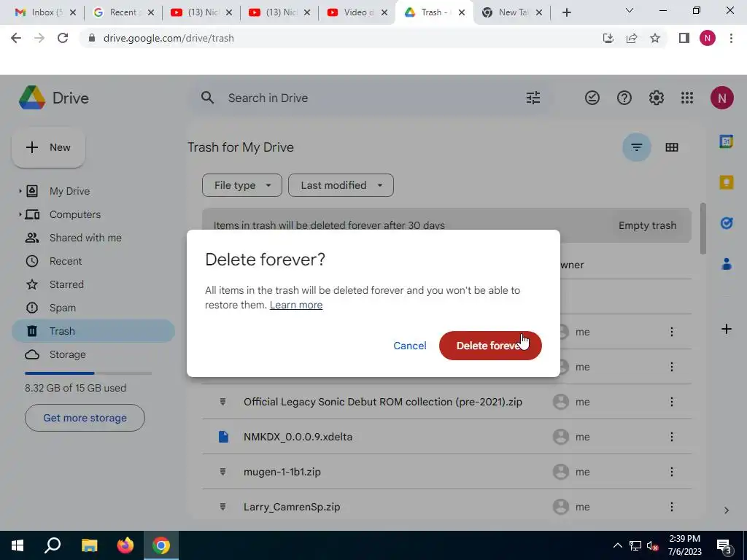
Task: Open Firefox from taskbar
Action: [x=125, y=545]
